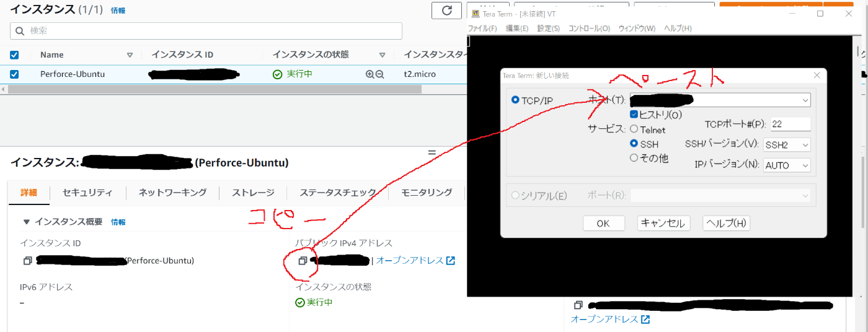Click the instance search field
The height and width of the screenshot is (332, 868).
click(x=206, y=31)
